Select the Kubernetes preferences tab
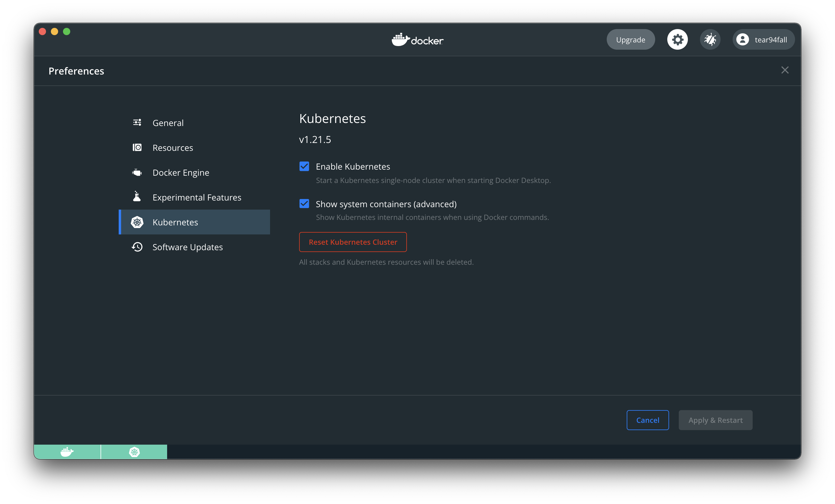 [x=175, y=222]
